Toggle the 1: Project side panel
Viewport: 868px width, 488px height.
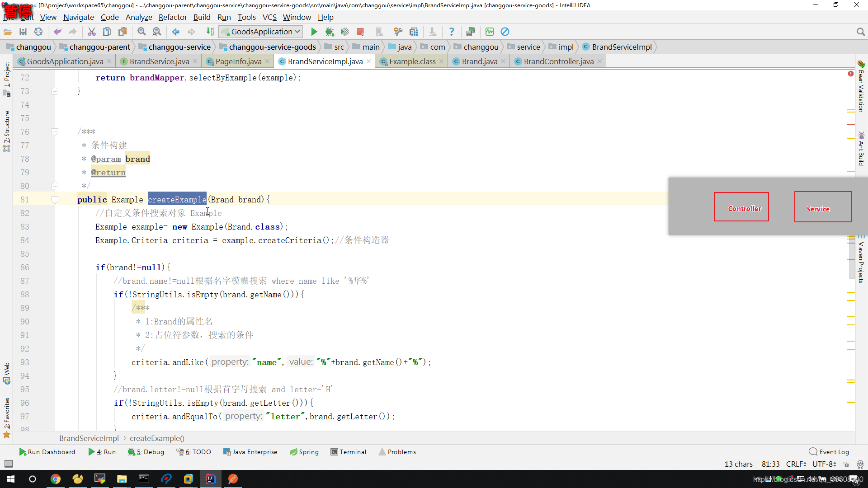7,80
